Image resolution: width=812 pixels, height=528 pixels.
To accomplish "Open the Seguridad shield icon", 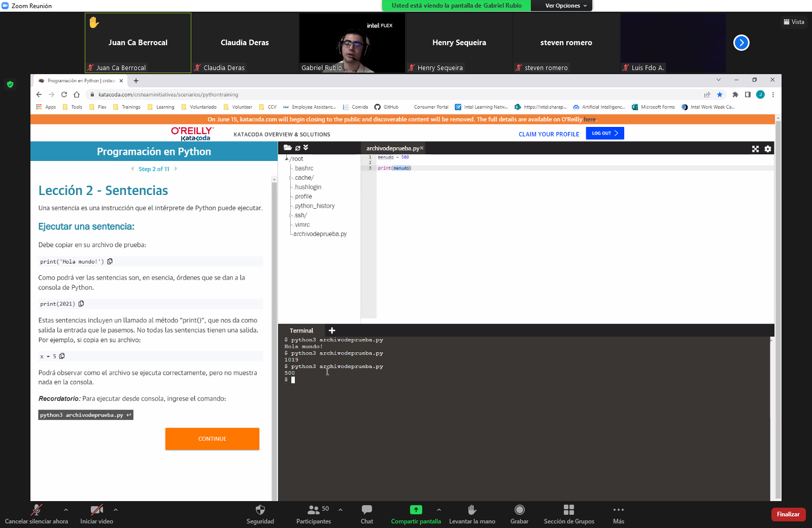I will 260,510.
